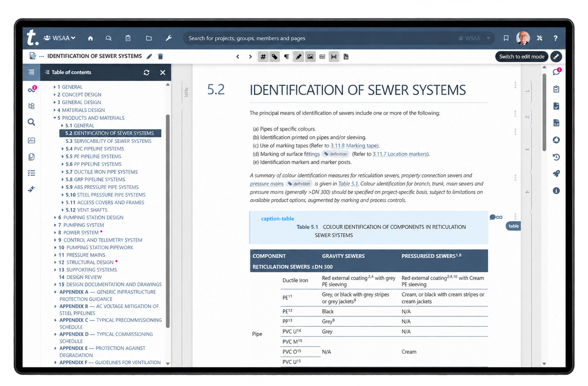Toggle the highlighter marker button
The width and height of the screenshot is (588, 386).
[299, 57]
